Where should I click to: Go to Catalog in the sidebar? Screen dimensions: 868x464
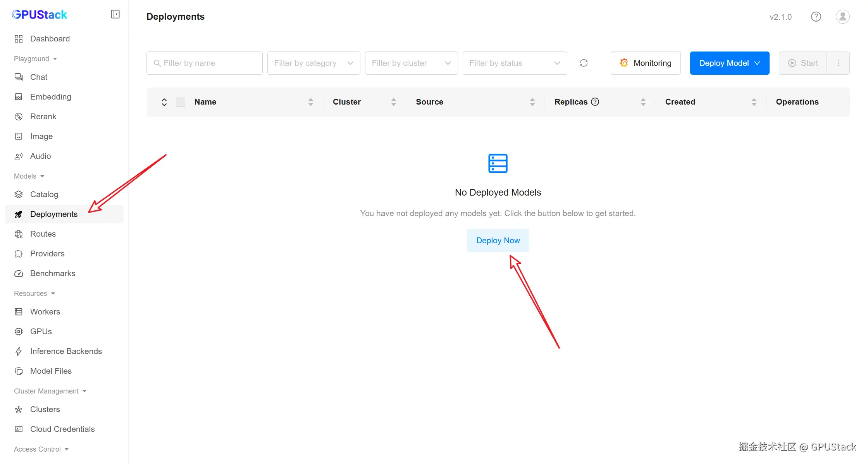point(44,194)
